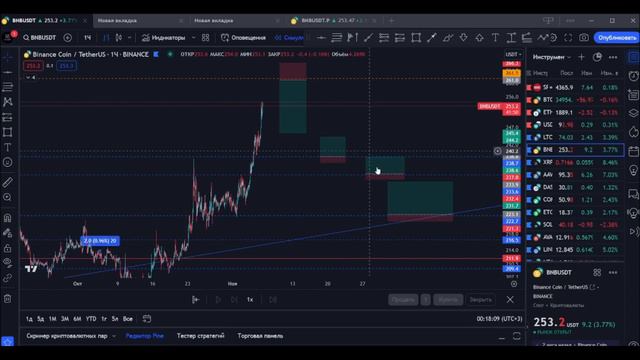Select XRP row in watchlist
The width and height of the screenshot is (640, 360).
(x=575, y=162)
